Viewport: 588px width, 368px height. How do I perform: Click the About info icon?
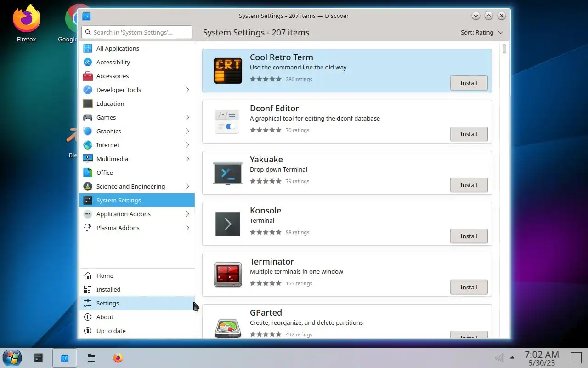pyautogui.click(x=88, y=317)
